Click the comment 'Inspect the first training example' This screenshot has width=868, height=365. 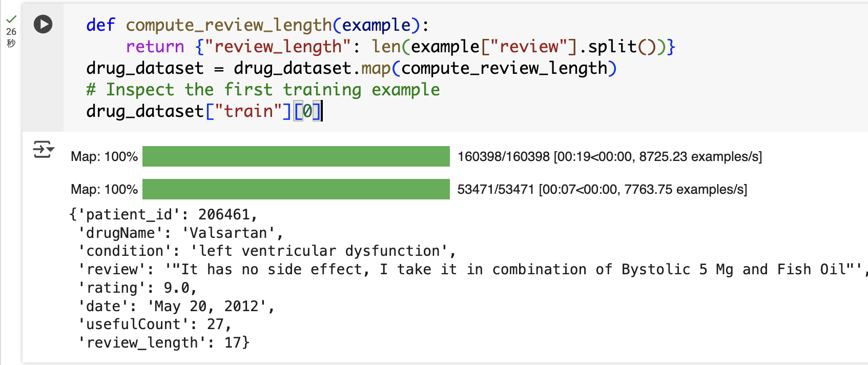click(263, 90)
